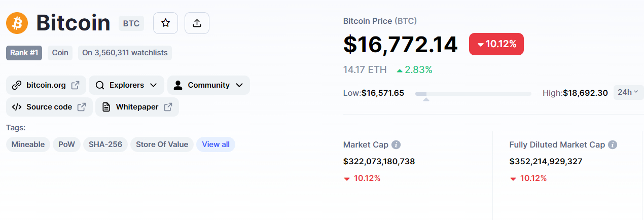Open the bitcoin.org website link

(x=47, y=85)
